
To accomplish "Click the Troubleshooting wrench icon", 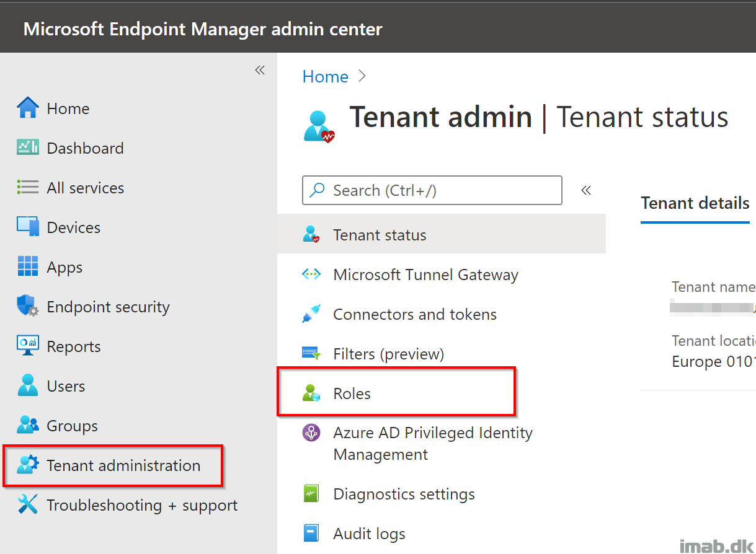I will click(x=28, y=504).
